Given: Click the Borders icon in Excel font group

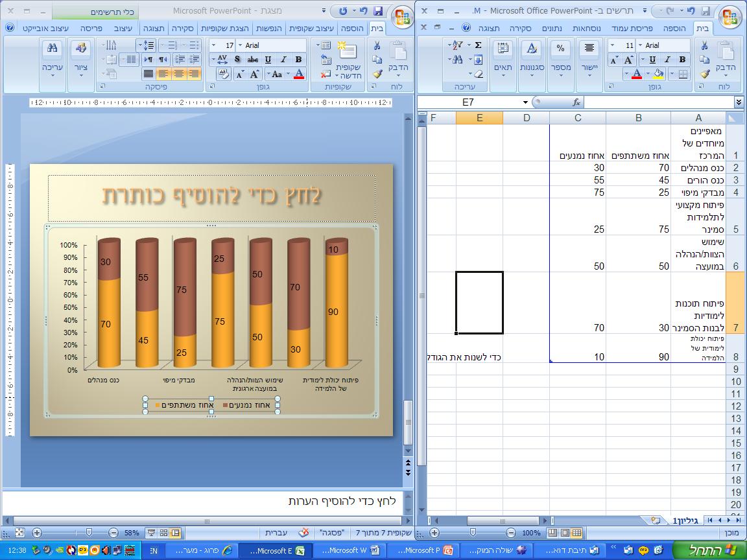Looking at the screenshot, I should click(x=683, y=74).
